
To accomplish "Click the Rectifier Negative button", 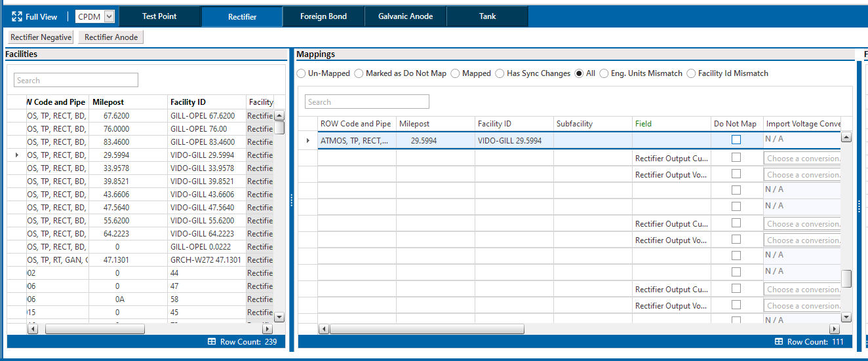I will point(41,37).
